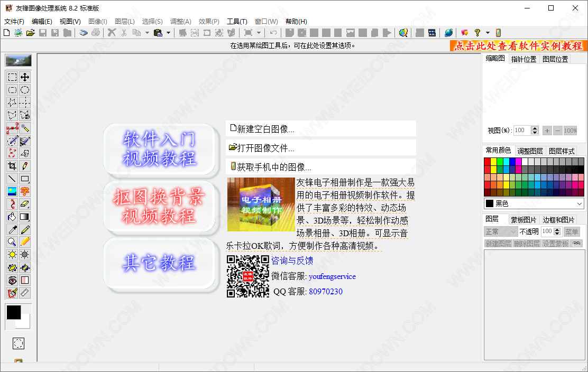
Task: Switch to the 图层样式 tab
Action: click(562, 151)
